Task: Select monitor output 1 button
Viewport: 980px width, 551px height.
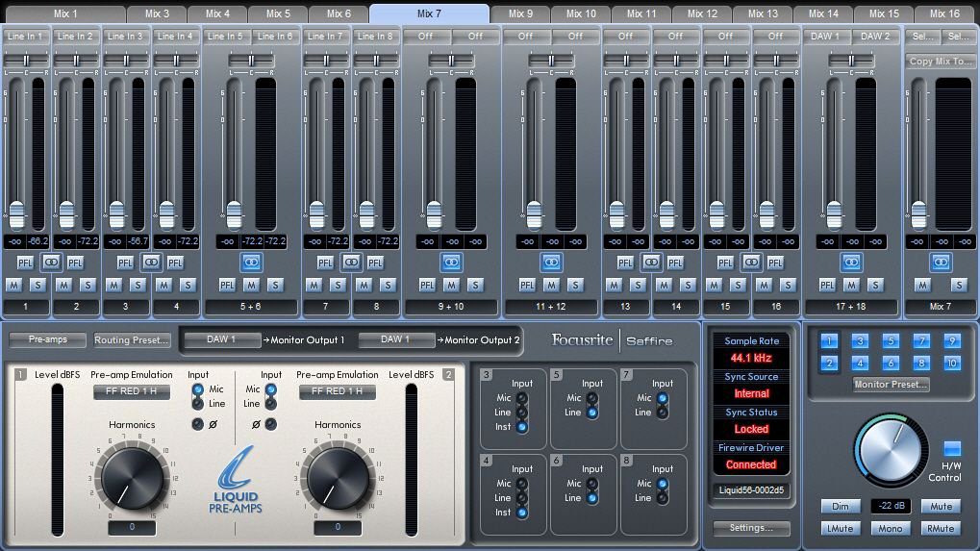Action: click(829, 341)
